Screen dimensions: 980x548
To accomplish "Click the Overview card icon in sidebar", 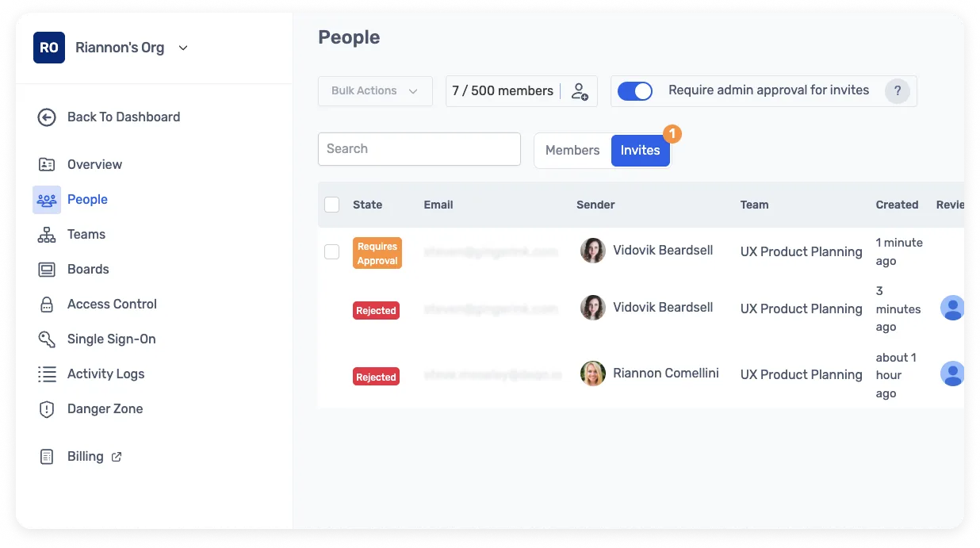I will point(47,165).
